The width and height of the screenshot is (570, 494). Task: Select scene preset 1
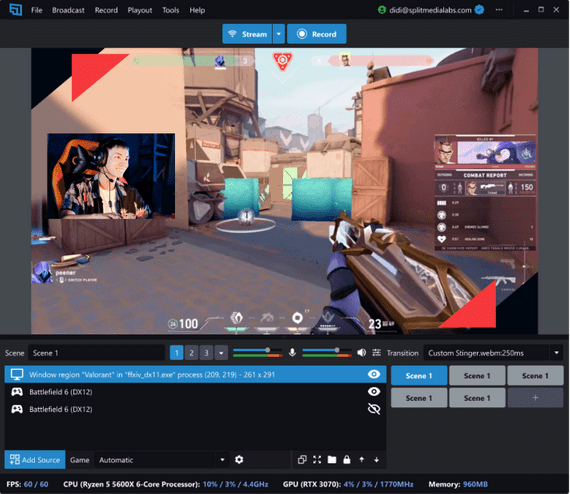tap(177, 353)
